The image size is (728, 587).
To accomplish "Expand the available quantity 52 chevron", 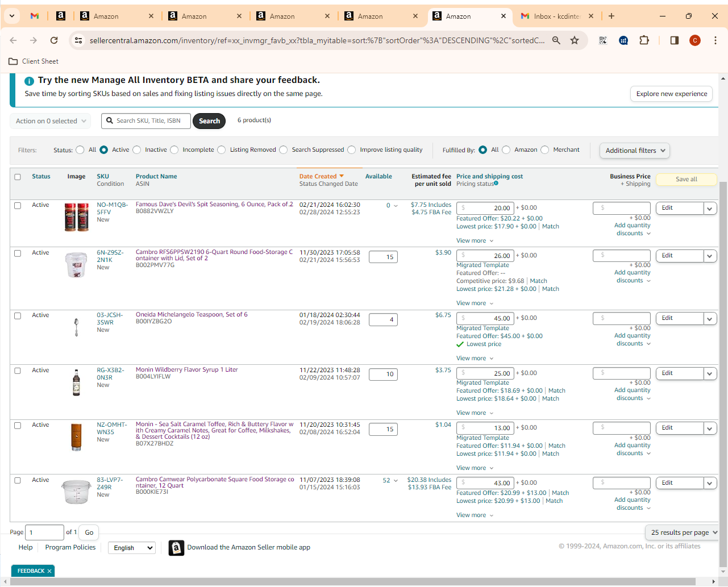I will pyautogui.click(x=396, y=481).
